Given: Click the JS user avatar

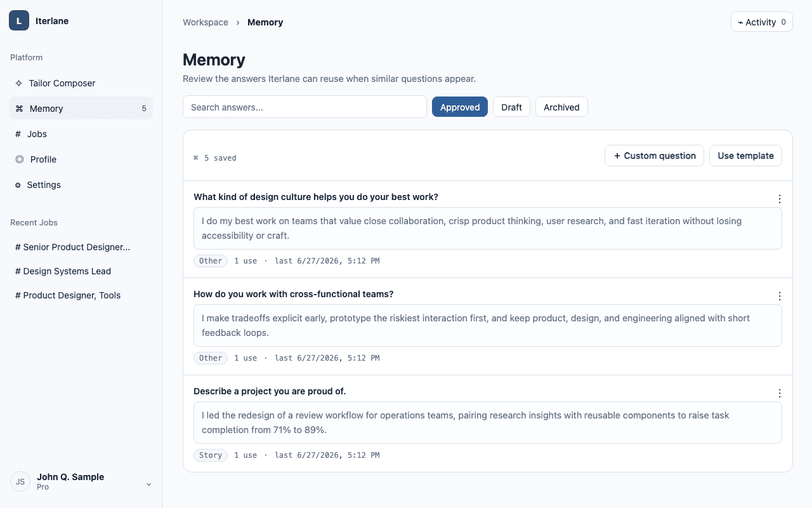Looking at the screenshot, I should point(20,481).
